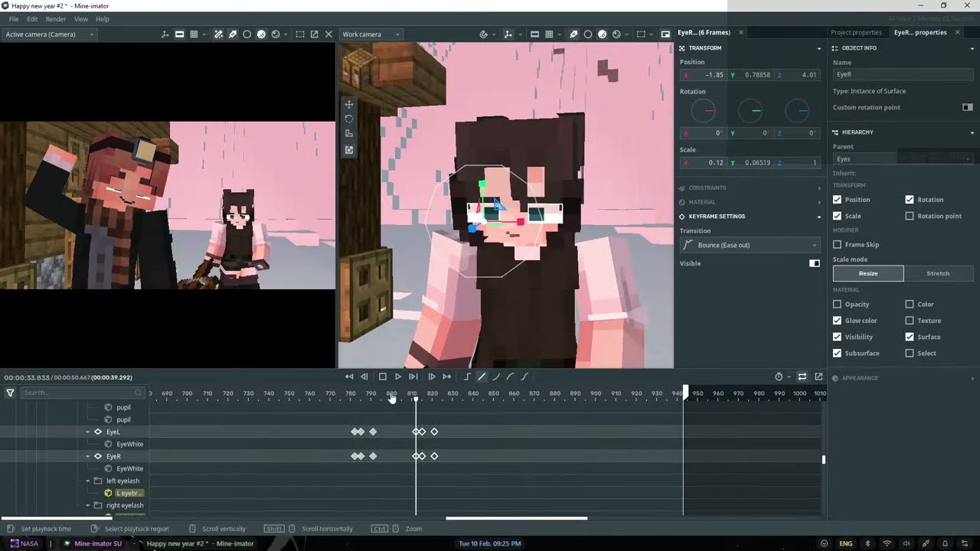Step back one frame in the timeline
The width and height of the screenshot is (980, 551).
[x=364, y=377]
